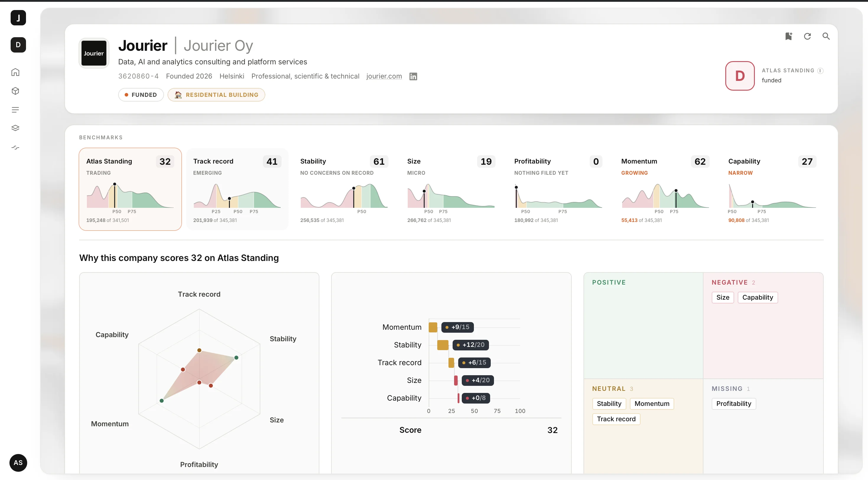The width and height of the screenshot is (868, 480).
Task: Click the FUNDED status tag
Action: click(x=141, y=95)
